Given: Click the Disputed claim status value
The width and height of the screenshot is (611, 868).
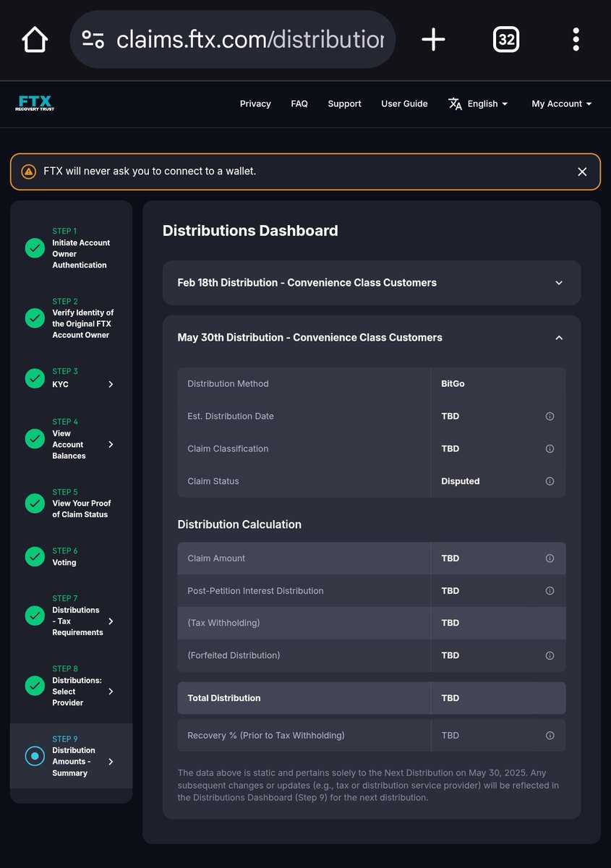Looking at the screenshot, I should click(461, 482).
